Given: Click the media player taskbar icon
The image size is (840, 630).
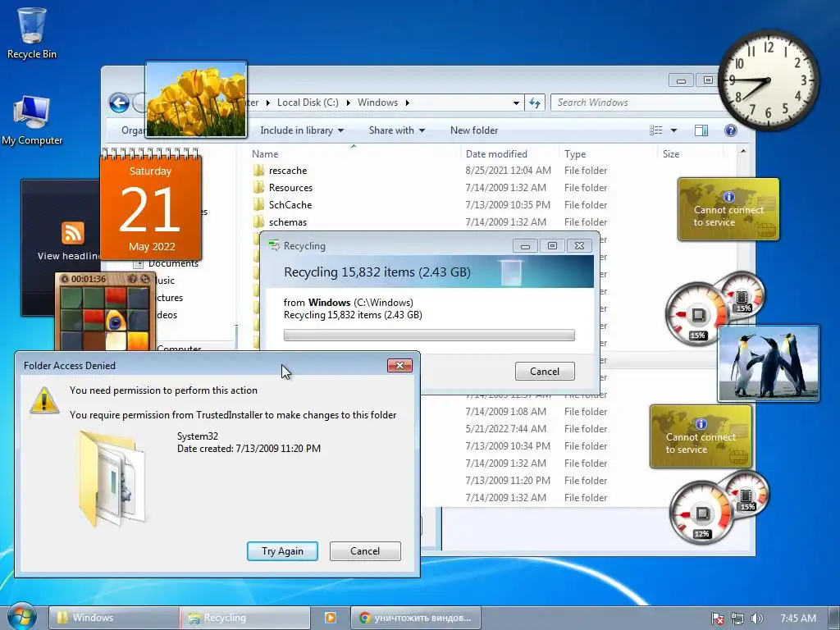Looking at the screenshot, I should pos(331,618).
